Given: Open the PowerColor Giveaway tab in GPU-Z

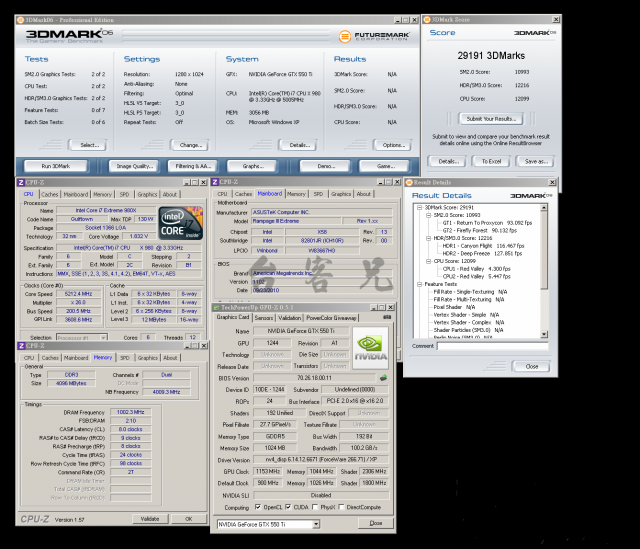Looking at the screenshot, I should [331, 318].
